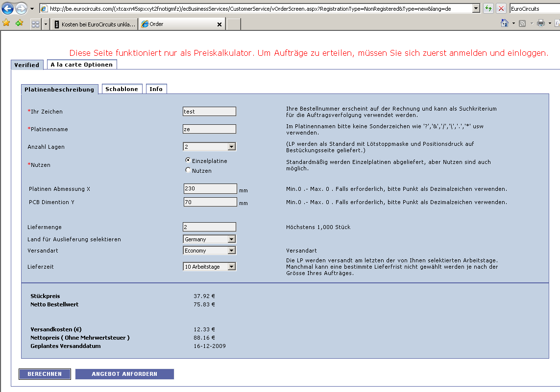Click the Refresh page icon
560x392 pixels.
[x=488, y=8]
